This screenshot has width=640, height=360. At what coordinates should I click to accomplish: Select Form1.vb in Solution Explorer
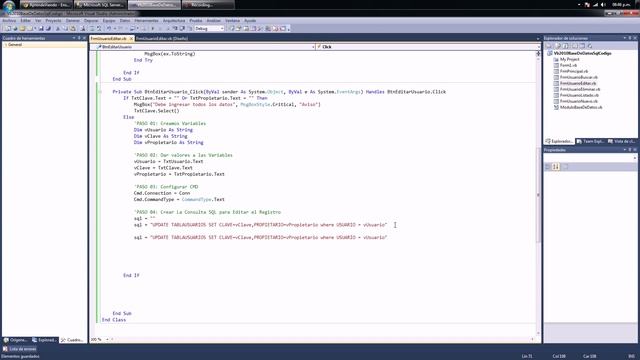coord(568,65)
